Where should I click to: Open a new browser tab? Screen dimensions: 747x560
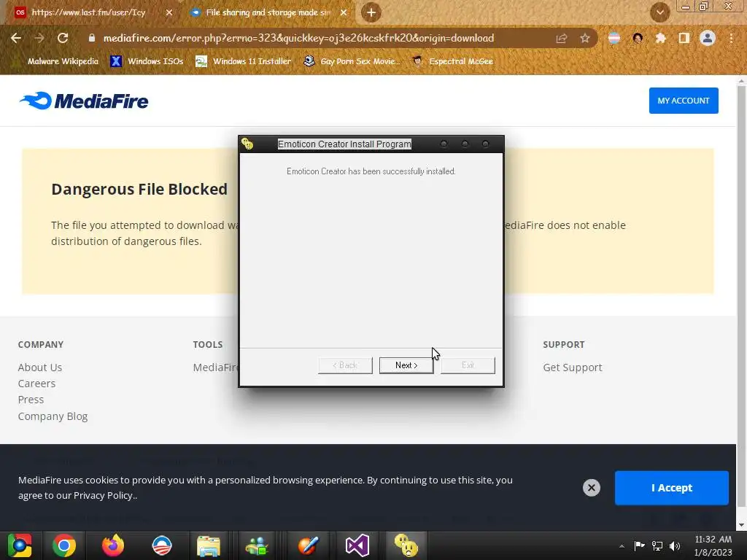pos(371,12)
